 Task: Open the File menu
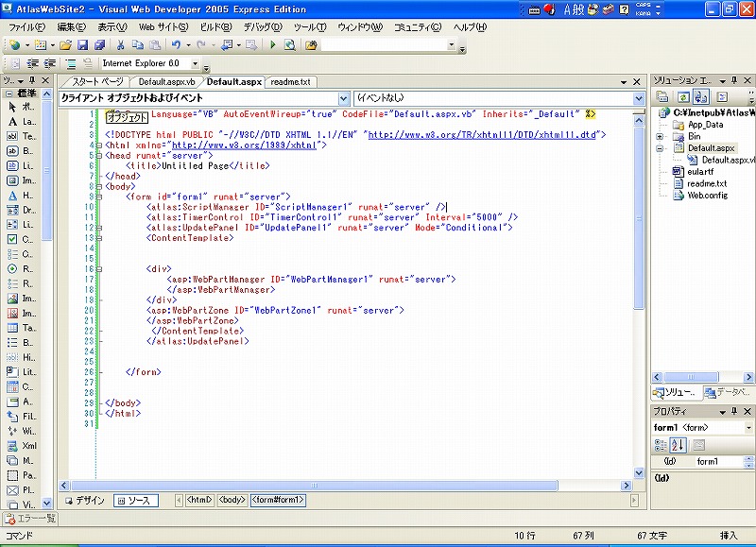tap(27, 27)
